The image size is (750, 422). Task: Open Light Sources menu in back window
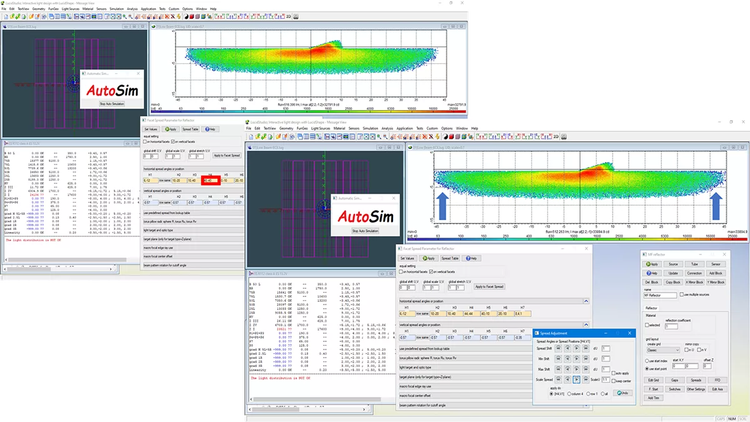(x=70, y=9)
